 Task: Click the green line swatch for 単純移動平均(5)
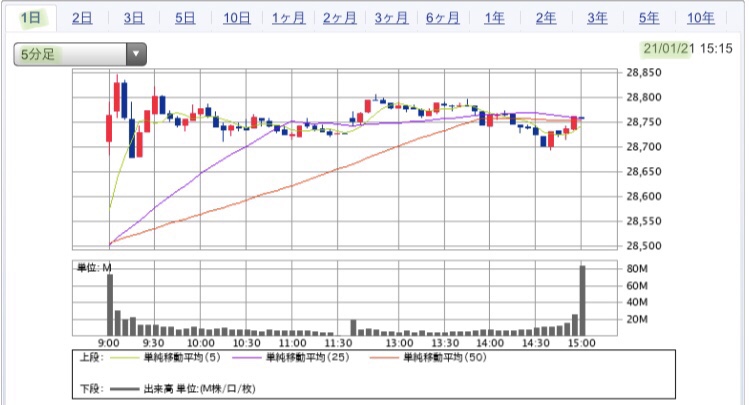coord(125,357)
